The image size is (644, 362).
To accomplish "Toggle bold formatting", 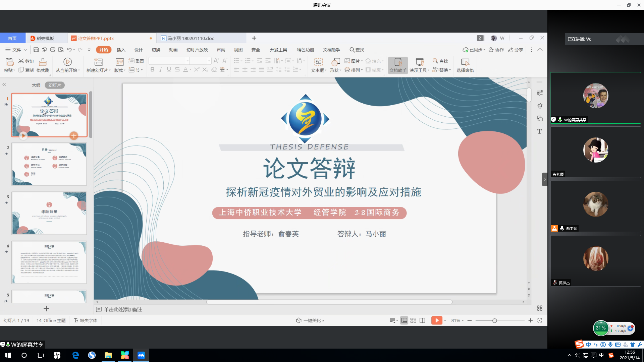I will click(152, 69).
